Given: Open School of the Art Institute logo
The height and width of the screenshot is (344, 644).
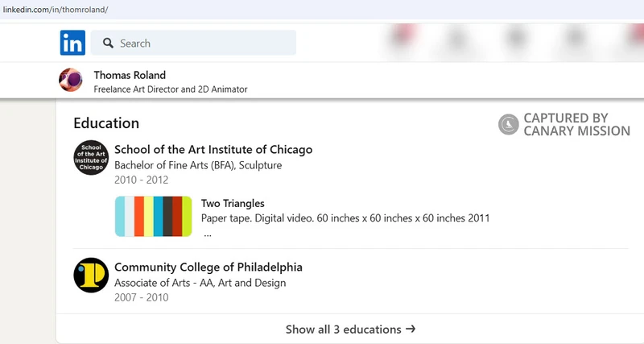Looking at the screenshot, I should 91,157.
